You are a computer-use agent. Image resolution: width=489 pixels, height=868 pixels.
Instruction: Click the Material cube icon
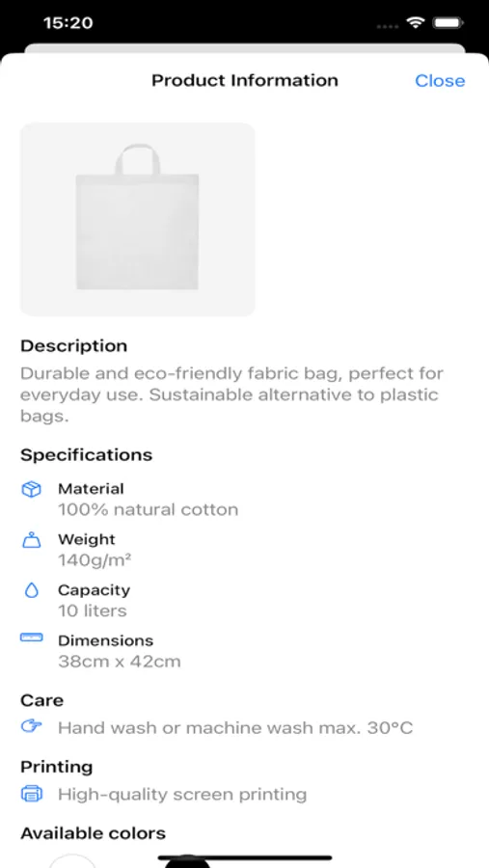coord(32,489)
